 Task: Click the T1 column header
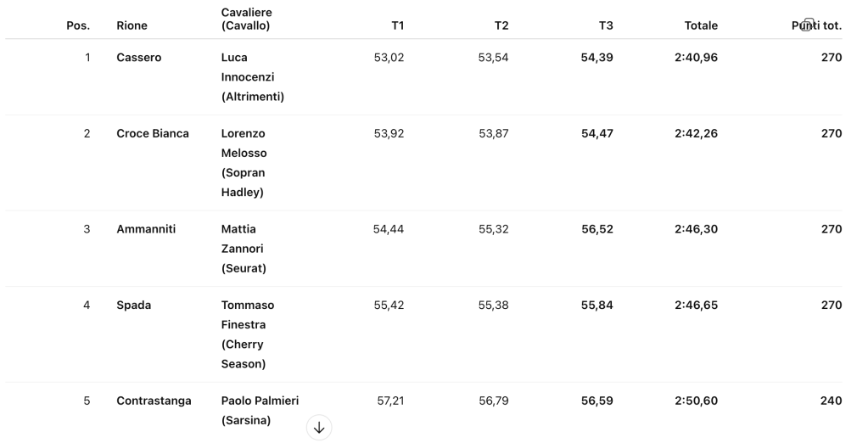(x=397, y=25)
